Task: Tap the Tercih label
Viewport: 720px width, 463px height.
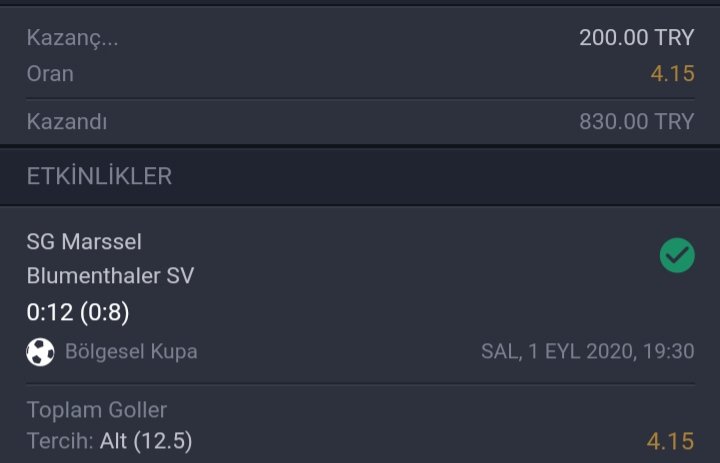Action: pyautogui.click(x=60, y=441)
